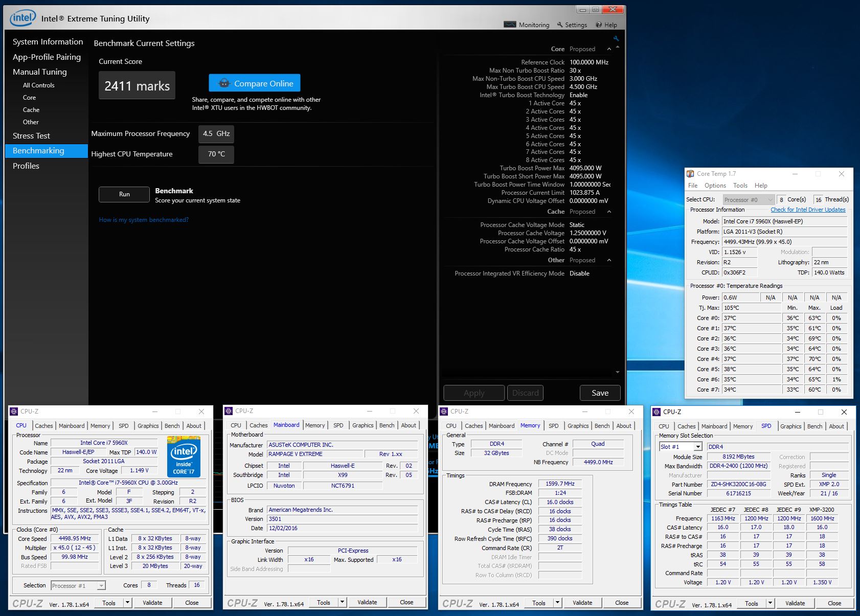Open the Options menu in Core Temp
860x616 pixels.
coord(715,186)
